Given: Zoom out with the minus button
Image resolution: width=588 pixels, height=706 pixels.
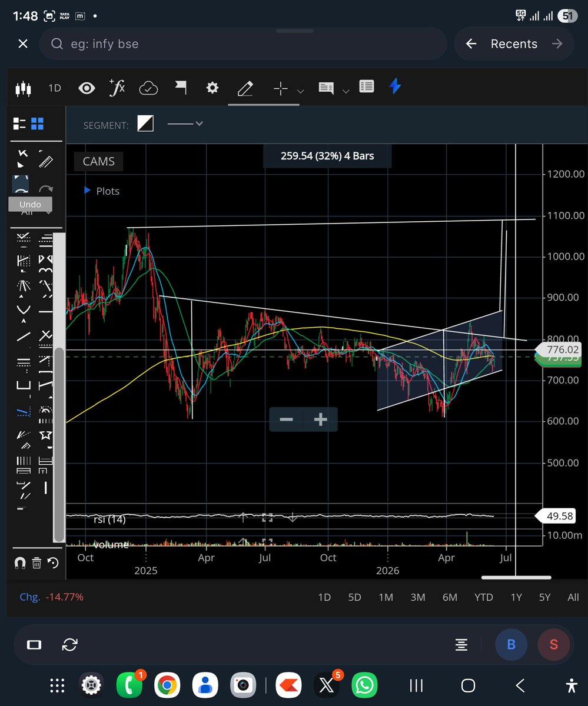Looking at the screenshot, I should [286, 419].
